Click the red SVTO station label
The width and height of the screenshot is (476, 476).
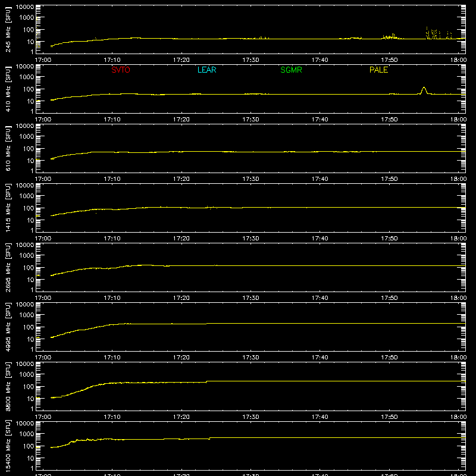pyautogui.click(x=121, y=70)
